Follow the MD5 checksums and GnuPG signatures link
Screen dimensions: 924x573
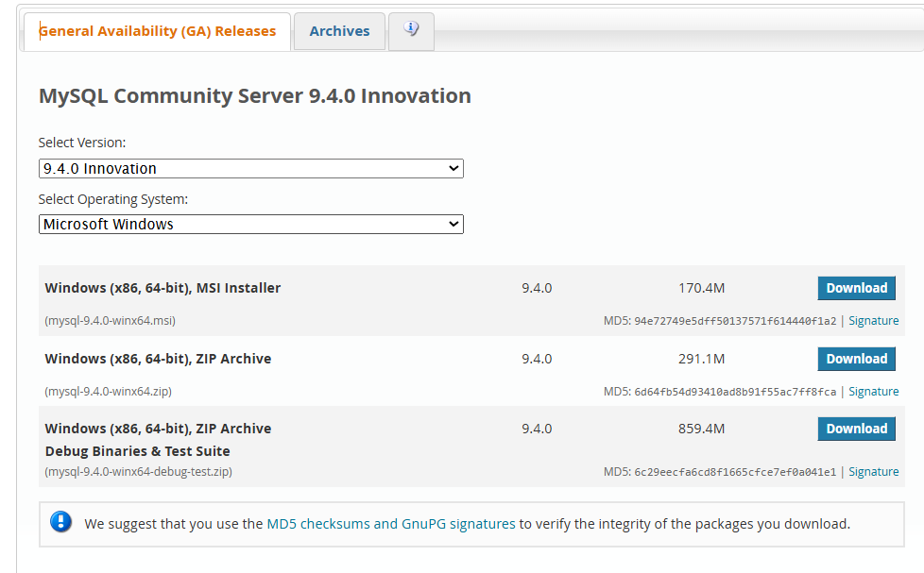(391, 524)
